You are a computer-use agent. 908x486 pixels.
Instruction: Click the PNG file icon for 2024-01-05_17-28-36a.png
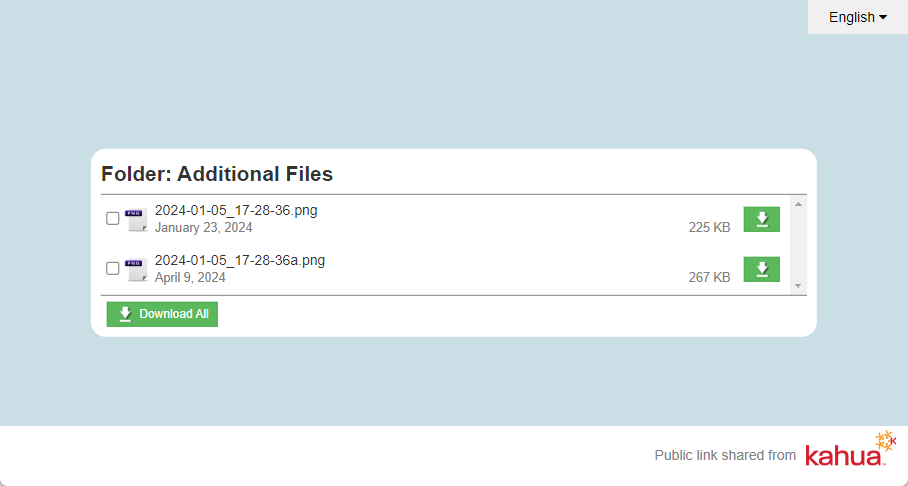click(136, 269)
